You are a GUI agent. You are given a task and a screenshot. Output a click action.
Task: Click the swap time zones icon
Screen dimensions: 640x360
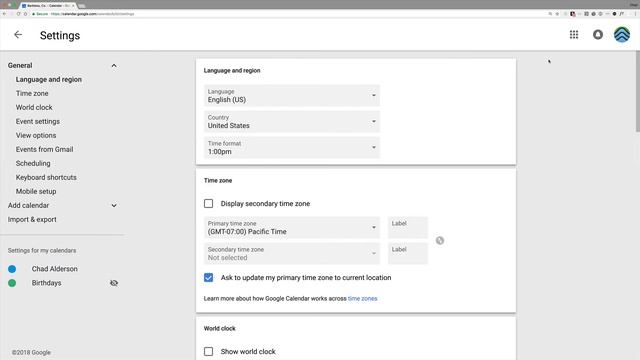(440, 240)
